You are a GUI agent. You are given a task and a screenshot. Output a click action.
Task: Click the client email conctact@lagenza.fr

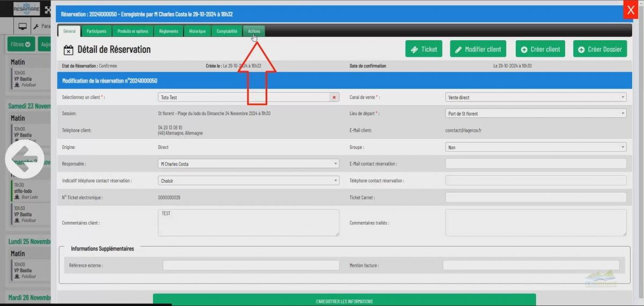[463, 130]
